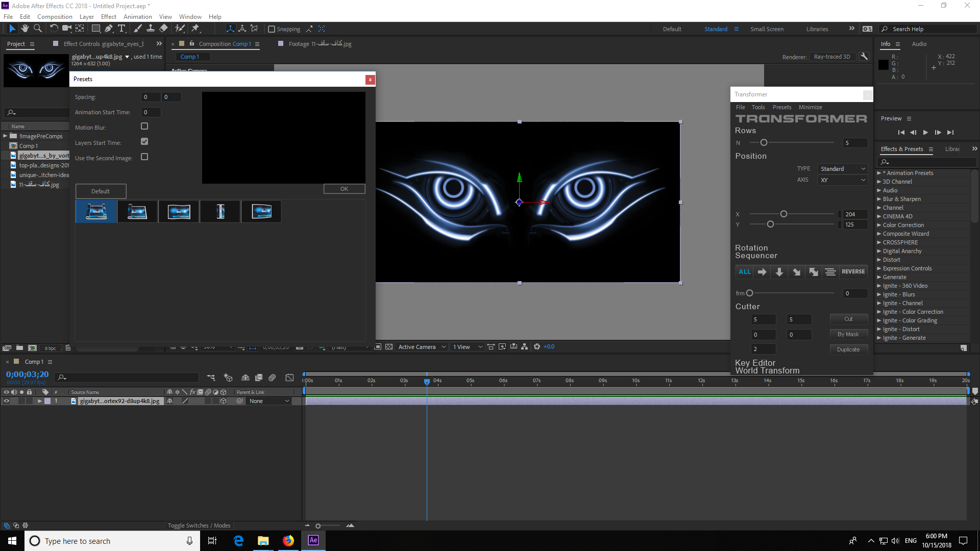This screenshot has width=980, height=551.
Task: Adjust Rows N slider handle
Action: coord(764,143)
